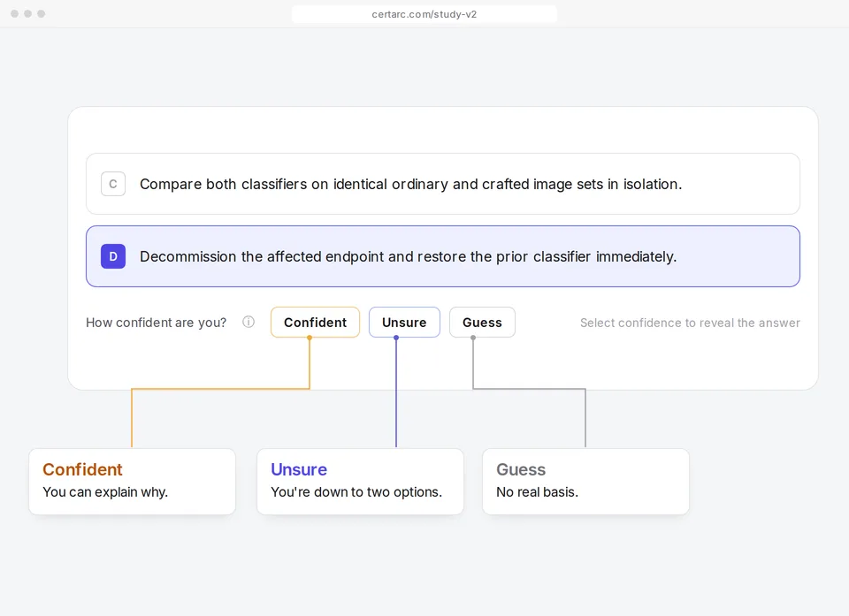Viewport: 849px width, 616px height.
Task: Focus the certarc.com/study-v2 address bar
Action: [424, 14]
